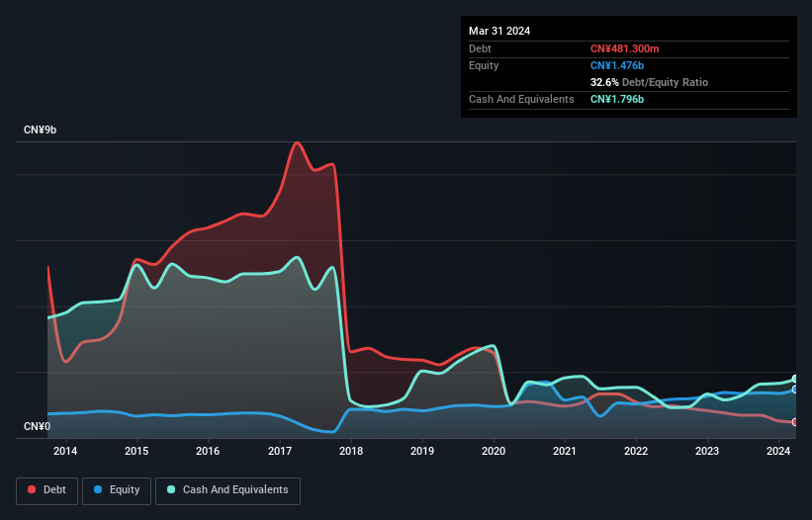Toggle the Cash And Equivalents legend button
This screenshot has width=812, height=520.
pyautogui.click(x=227, y=490)
